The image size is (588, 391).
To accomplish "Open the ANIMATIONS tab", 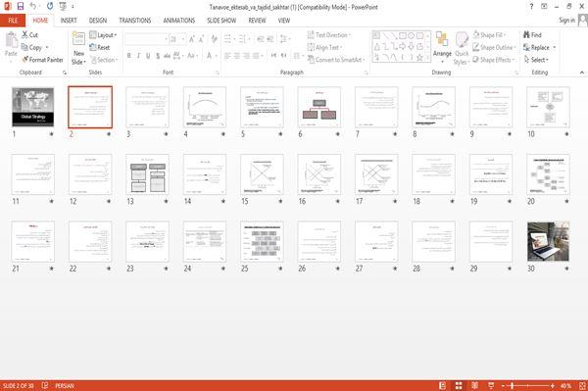I will click(179, 21).
